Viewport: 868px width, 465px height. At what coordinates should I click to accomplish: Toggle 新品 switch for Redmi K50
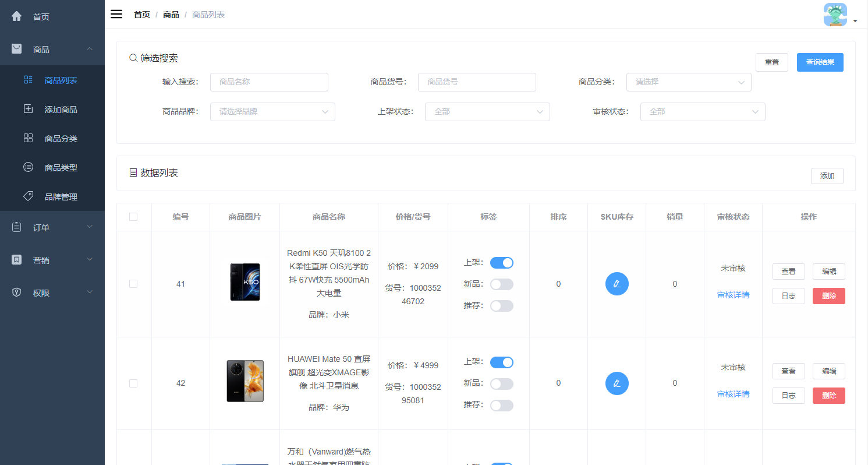(x=502, y=284)
